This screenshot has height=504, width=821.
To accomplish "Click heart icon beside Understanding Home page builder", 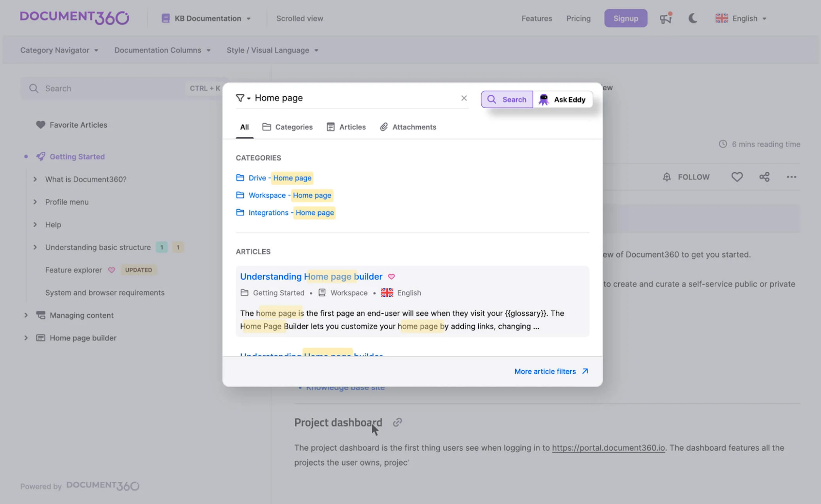I will (x=392, y=277).
